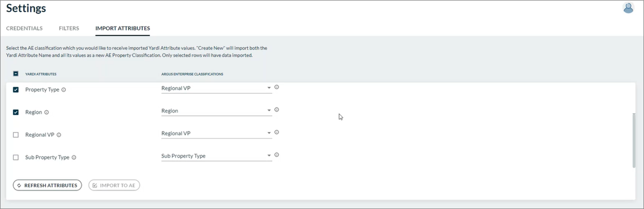Expand the Region classification dropdown

[x=216, y=111]
